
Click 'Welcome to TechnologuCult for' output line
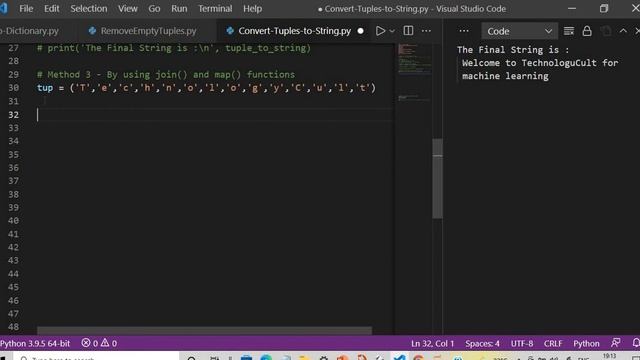click(540, 63)
